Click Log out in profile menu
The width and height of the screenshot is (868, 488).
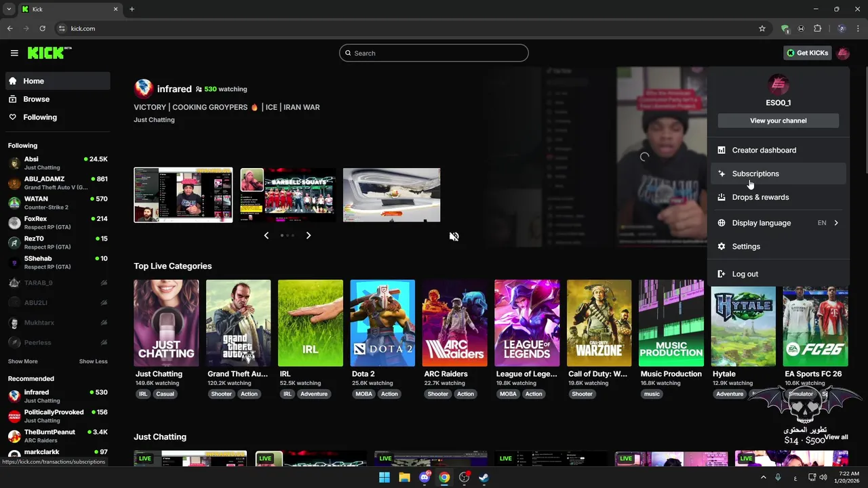(778, 274)
